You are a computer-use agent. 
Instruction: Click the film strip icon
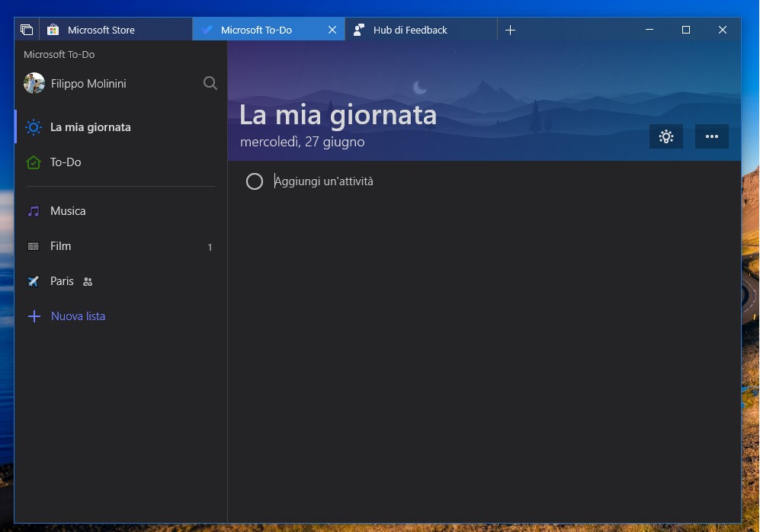[x=34, y=246]
